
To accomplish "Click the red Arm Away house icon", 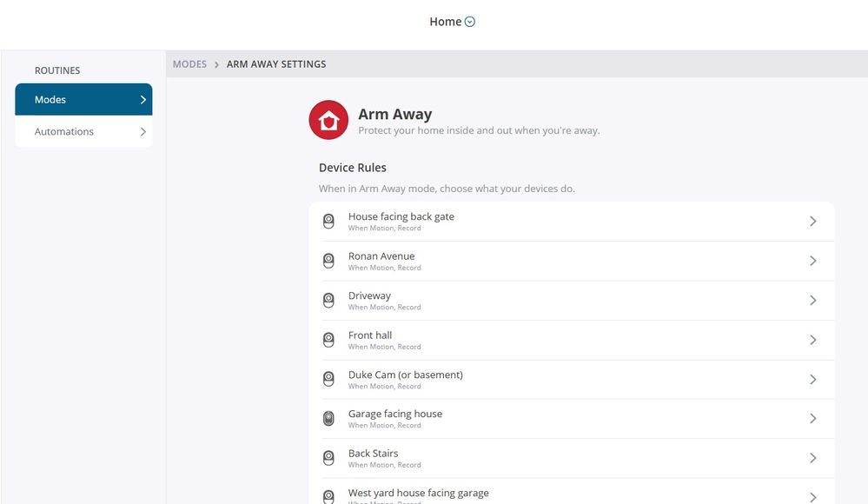I will click(328, 120).
